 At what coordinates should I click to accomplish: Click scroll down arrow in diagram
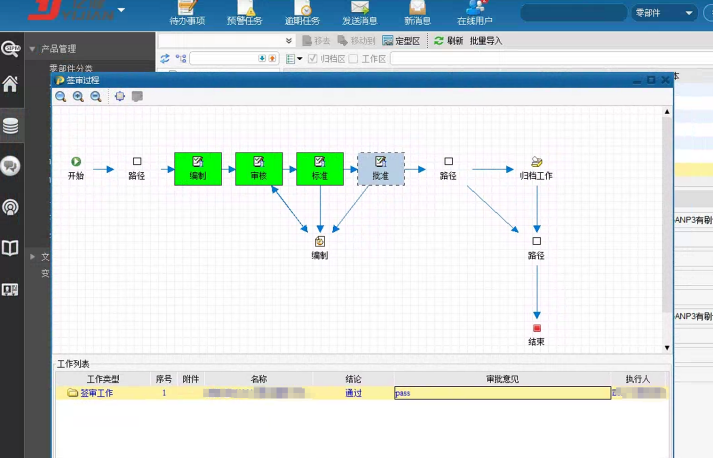coord(667,348)
